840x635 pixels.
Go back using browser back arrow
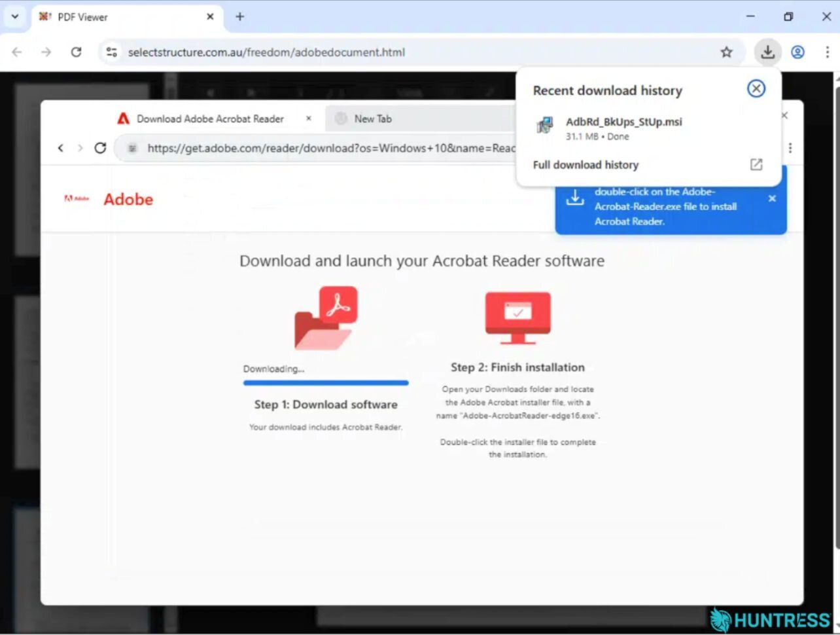click(x=17, y=52)
